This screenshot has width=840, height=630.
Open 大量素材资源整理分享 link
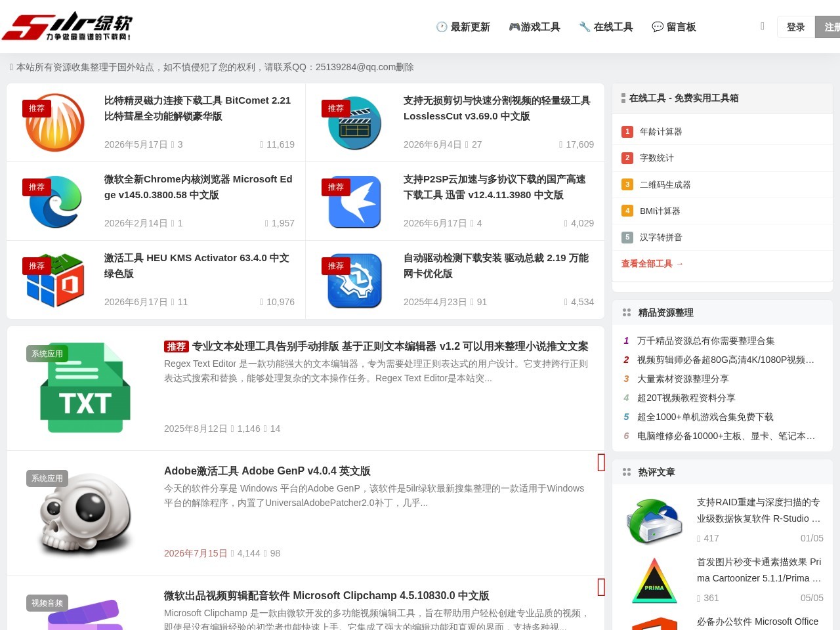click(683, 379)
